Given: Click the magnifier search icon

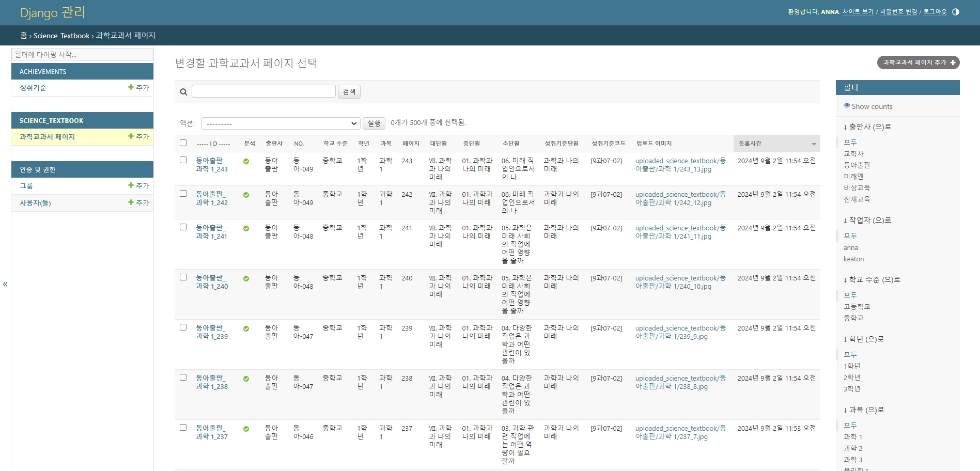Looking at the screenshot, I should 183,92.
